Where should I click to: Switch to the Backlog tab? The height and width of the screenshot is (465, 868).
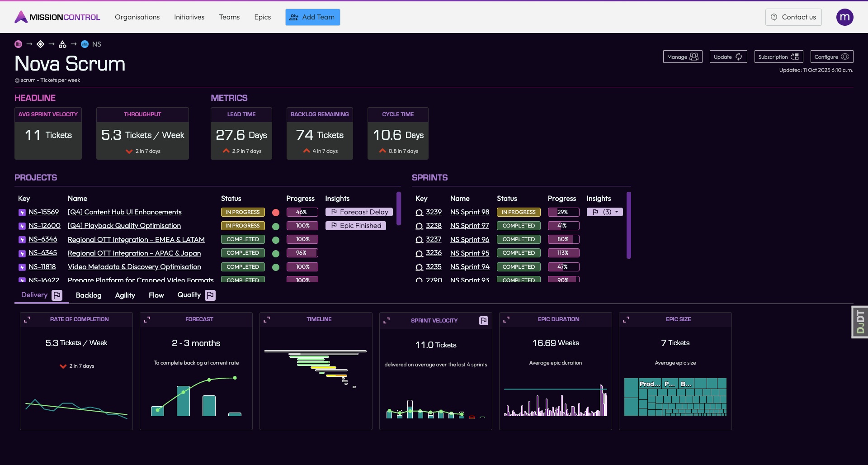tap(89, 295)
